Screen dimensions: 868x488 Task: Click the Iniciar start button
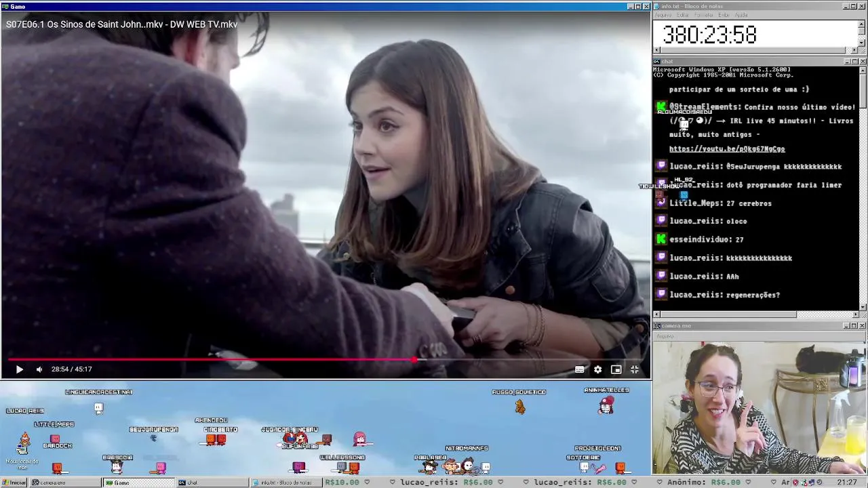click(14, 483)
